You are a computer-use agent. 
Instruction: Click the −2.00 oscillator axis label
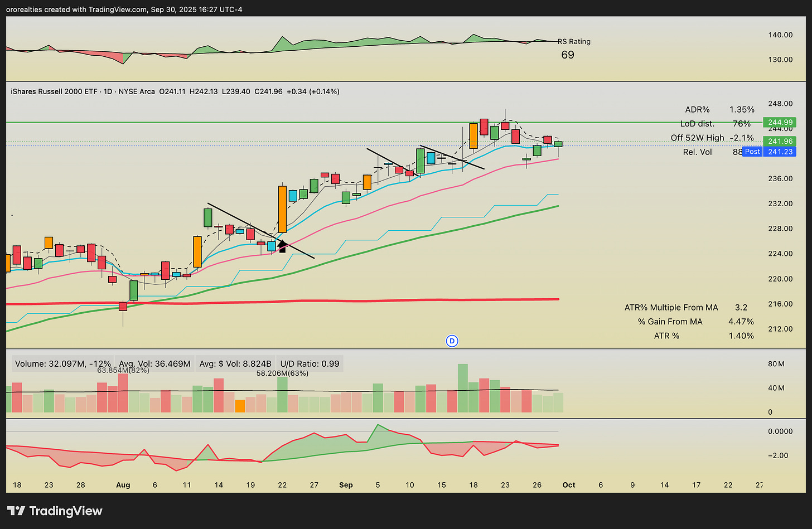pos(777,455)
